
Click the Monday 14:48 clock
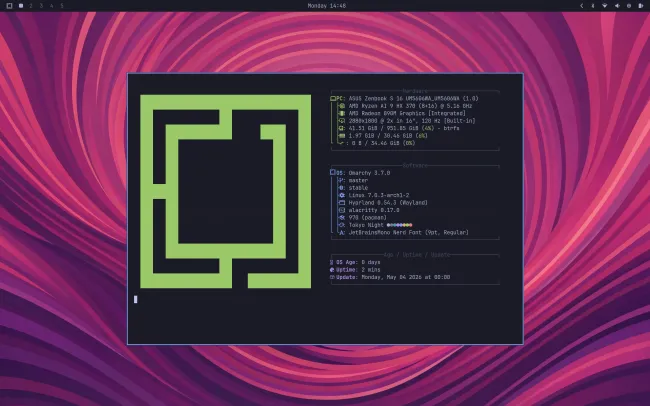[327, 6]
